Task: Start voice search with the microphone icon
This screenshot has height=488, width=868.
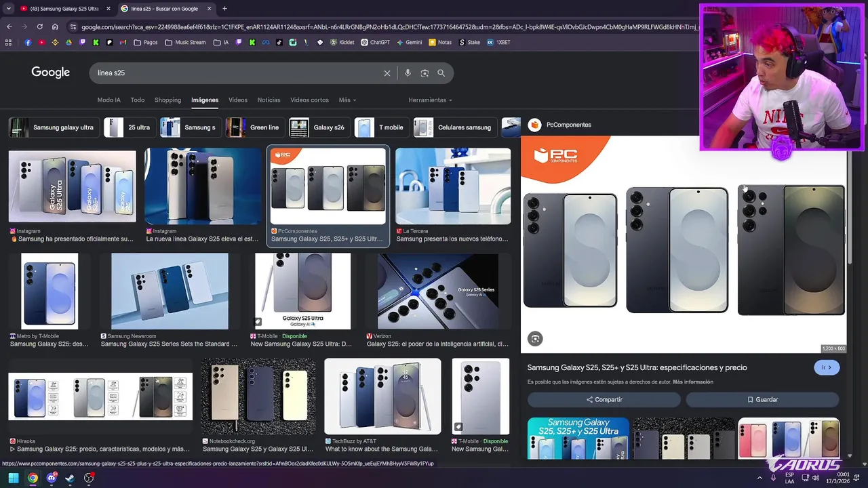Action: (x=408, y=73)
